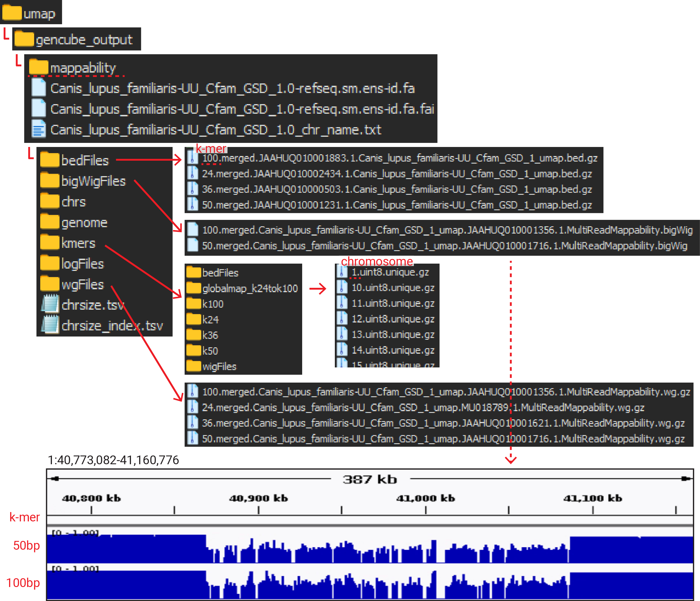Viewport: 700px width, 601px height.
Task: Open the umap folder icon
Action: point(12,12)
